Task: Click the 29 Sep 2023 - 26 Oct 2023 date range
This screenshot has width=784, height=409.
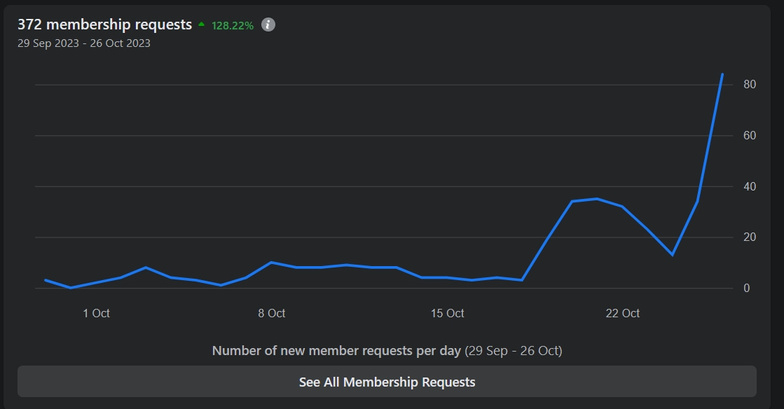Action: (84, 44)
